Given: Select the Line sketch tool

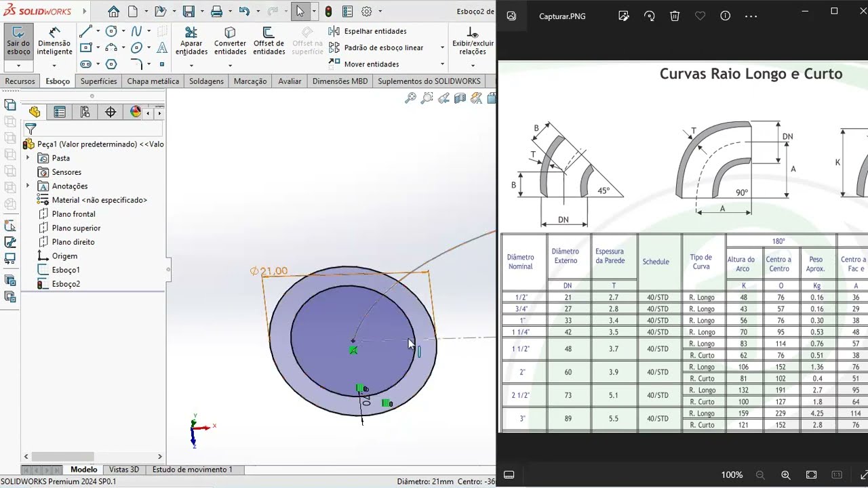Looking at the screenshot, I should tap(85, 31).
